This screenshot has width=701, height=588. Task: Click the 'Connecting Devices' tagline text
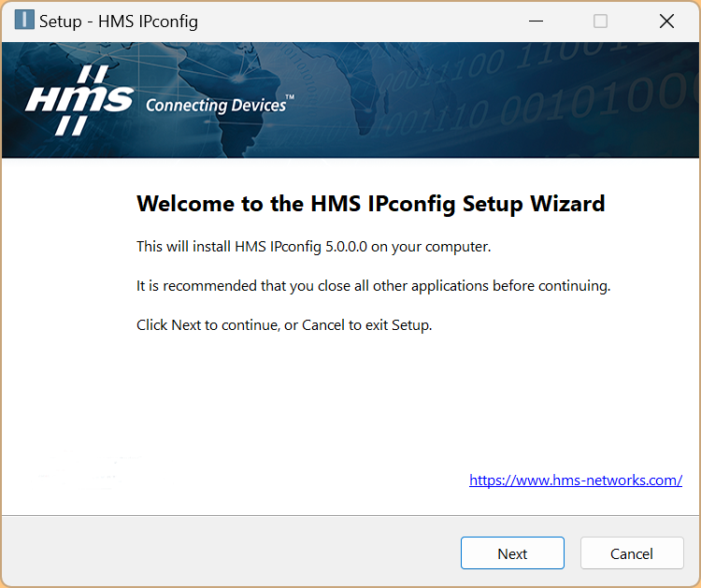[220, 105]
